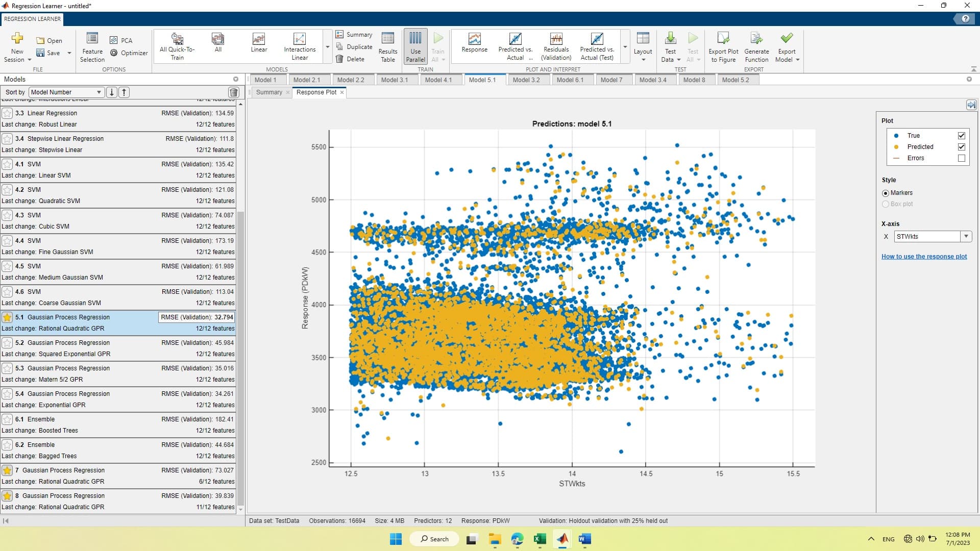
Task: Open How to use the response plot link
Action: coord(924,257)
